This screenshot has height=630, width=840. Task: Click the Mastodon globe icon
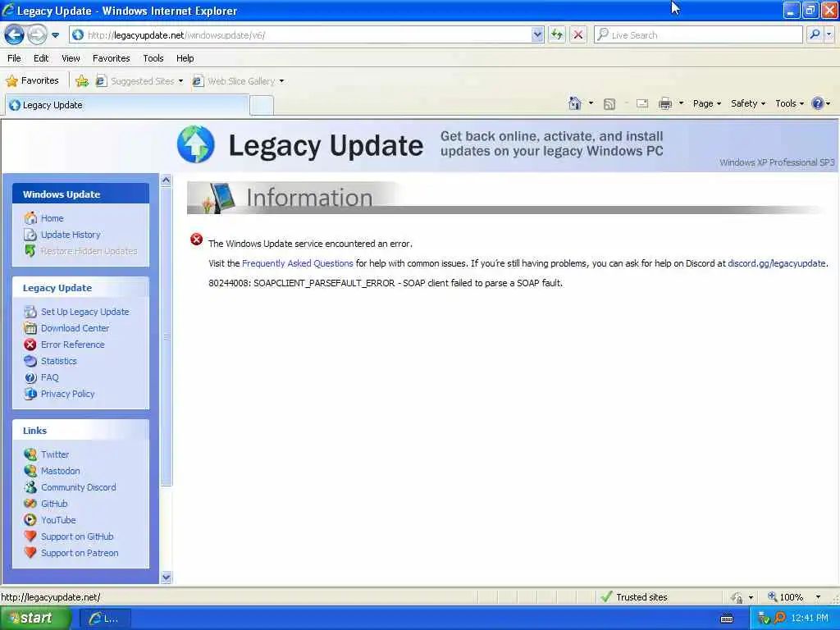click(30, 471)
